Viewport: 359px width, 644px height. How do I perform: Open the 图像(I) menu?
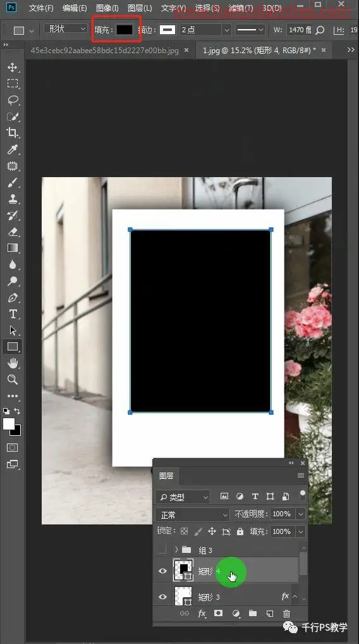coord(107,8)
